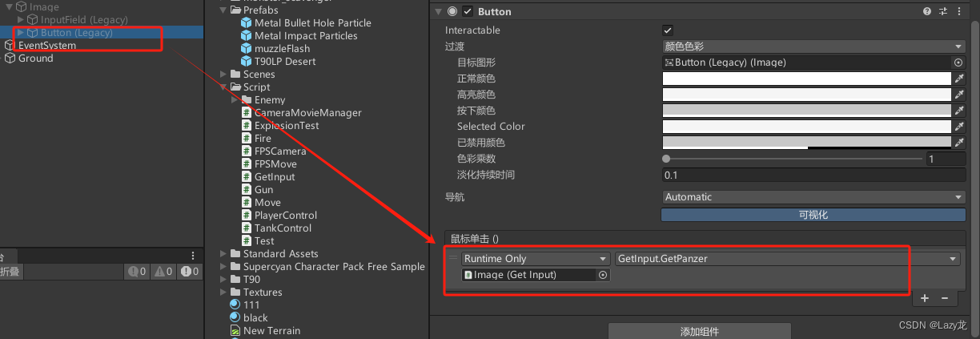Select the Test script icon
The image size is (980, 339).
247,241
